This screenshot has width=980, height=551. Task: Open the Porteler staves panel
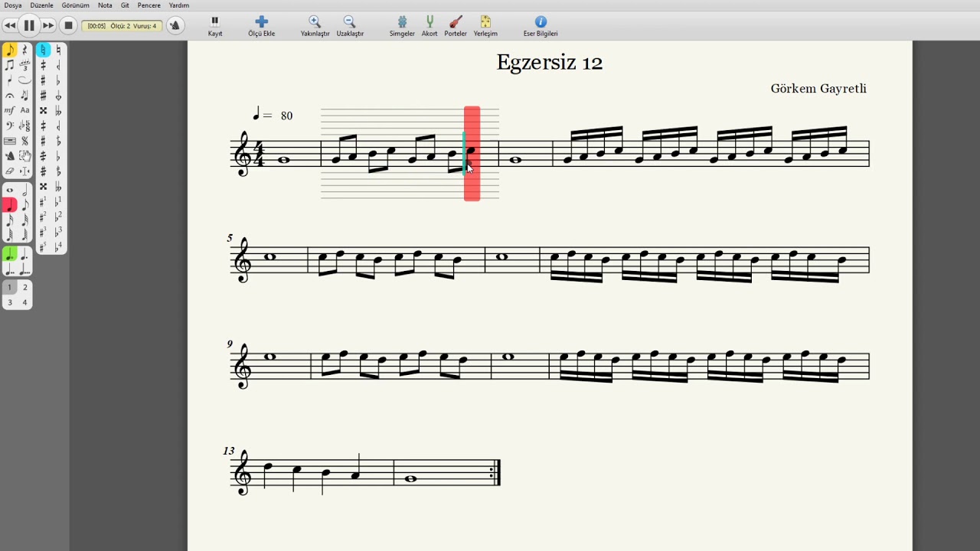click(x=456, y=26)
